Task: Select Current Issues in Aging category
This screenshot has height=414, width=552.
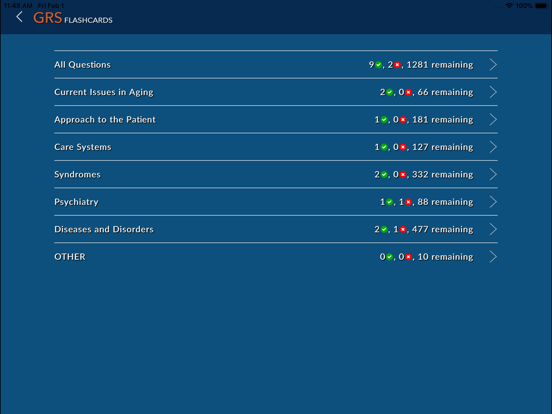Action: [x=276, y=92]
